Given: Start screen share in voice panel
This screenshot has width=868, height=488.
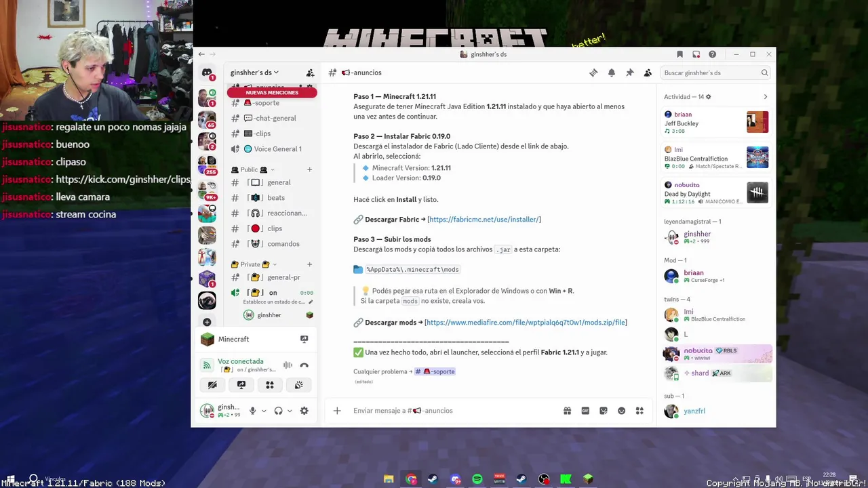Looking at the screenshot, I should [x=241, y=385].
